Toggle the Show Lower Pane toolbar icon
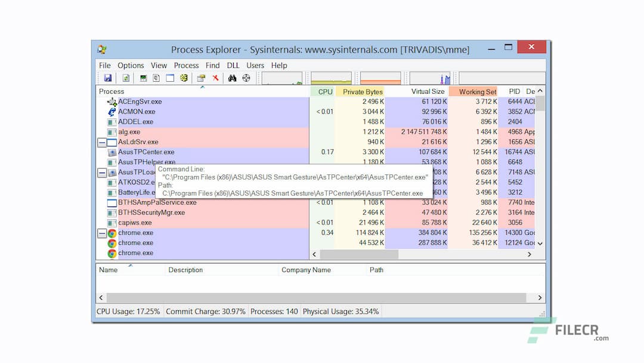 pyautogui.click(x=171, y=78)
